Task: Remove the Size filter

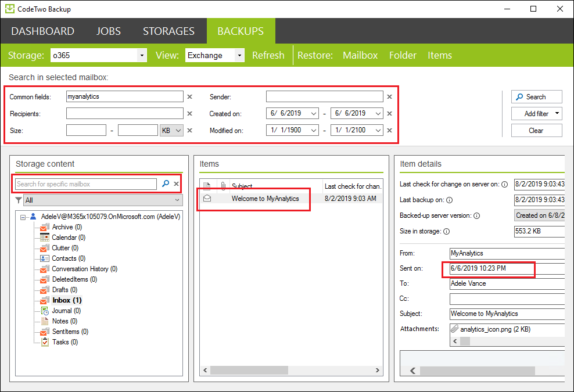Action: (x=189, y=130)
